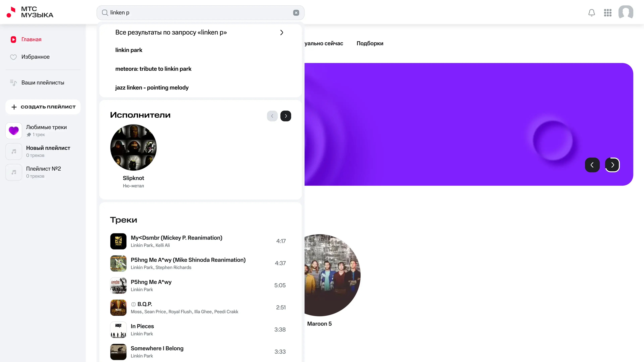The height and width of the screenshot is (362, 644).
Task: Advance the purple banner to next slide
Action: 612,165
